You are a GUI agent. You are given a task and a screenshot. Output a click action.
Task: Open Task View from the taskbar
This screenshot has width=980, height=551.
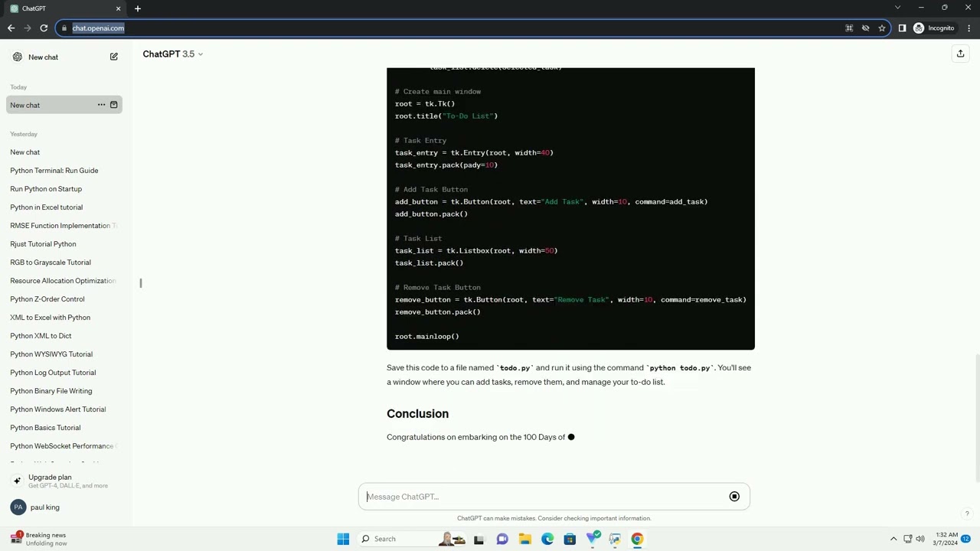point(479,539)
